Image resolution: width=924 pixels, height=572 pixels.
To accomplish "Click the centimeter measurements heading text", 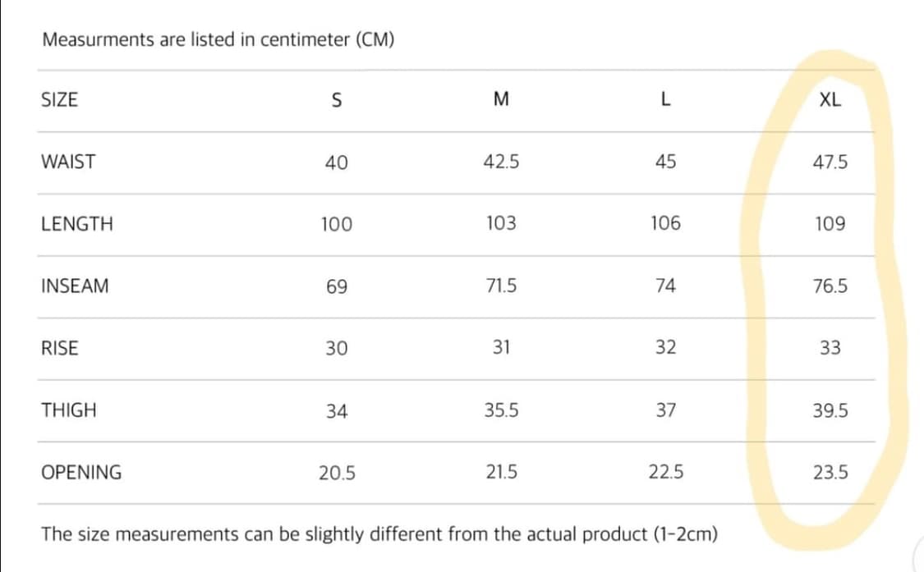I will click(218, 39).
